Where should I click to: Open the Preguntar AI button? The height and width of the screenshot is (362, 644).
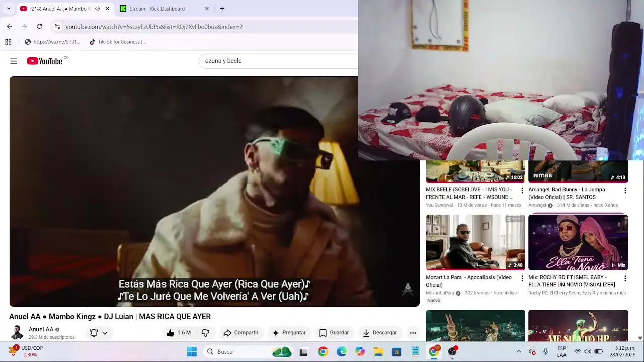tap(289, 333)
